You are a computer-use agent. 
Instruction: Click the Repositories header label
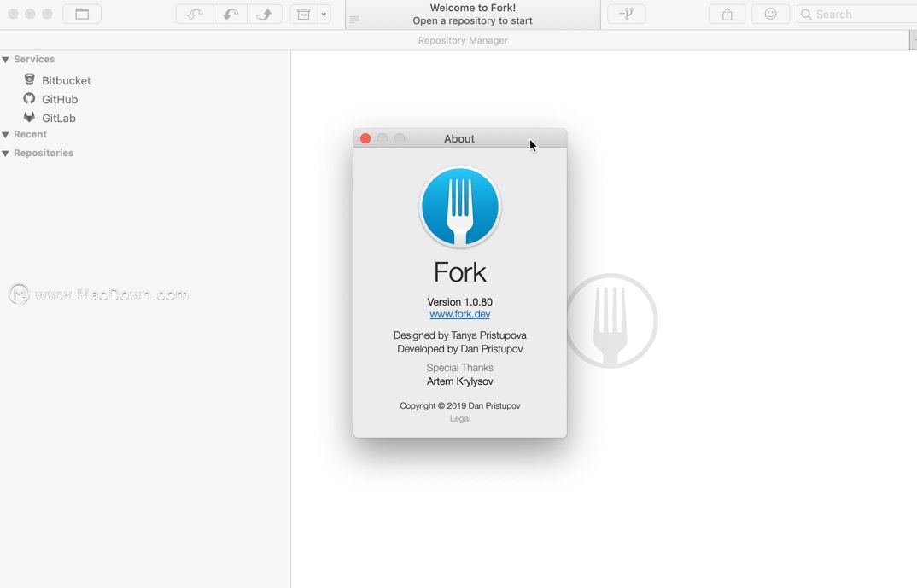pos(44,153)
